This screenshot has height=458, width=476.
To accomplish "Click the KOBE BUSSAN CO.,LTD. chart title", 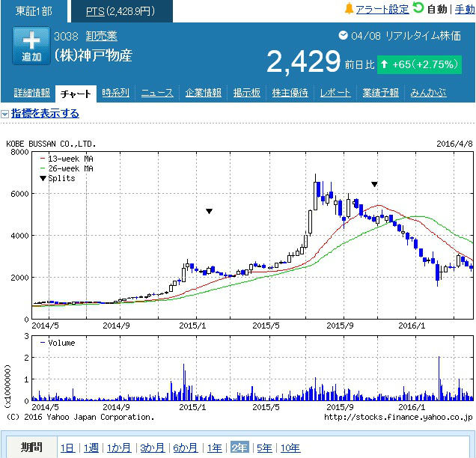I will click(51, 144).
